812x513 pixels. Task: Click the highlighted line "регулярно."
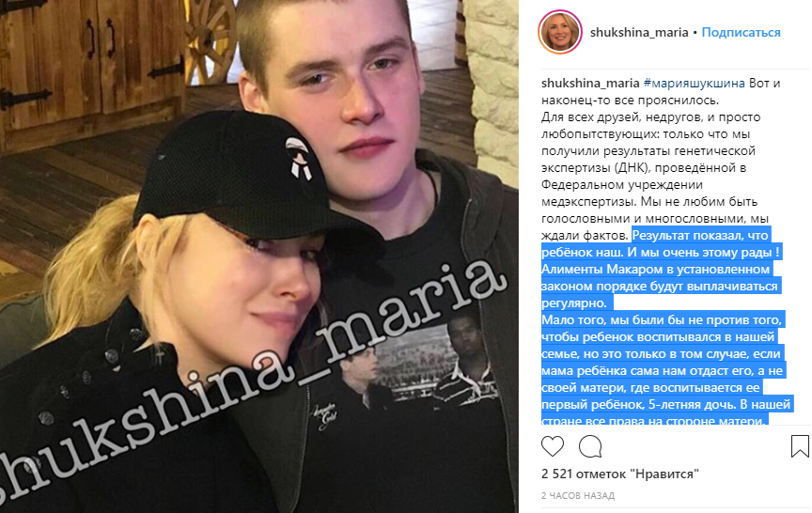(575, 303)
